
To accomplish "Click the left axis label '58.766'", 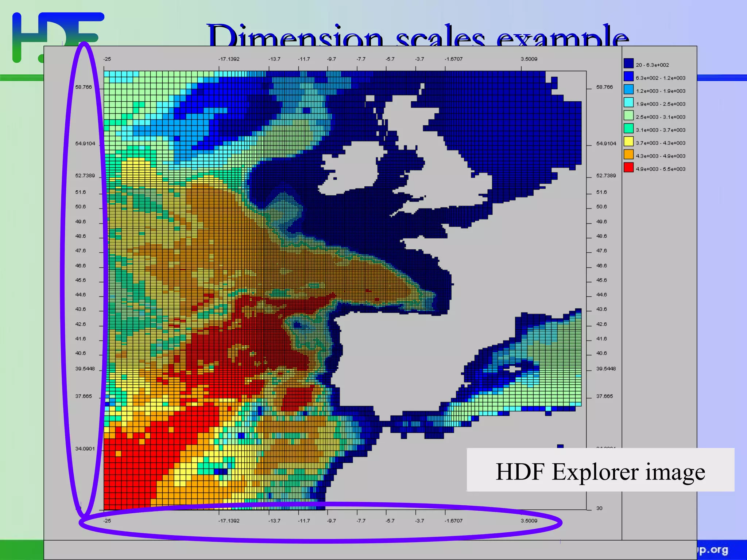I will pos(84,87).
